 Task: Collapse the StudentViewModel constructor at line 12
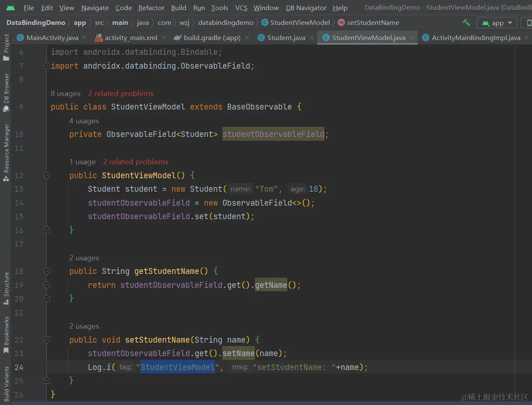[x=47, y=175]
